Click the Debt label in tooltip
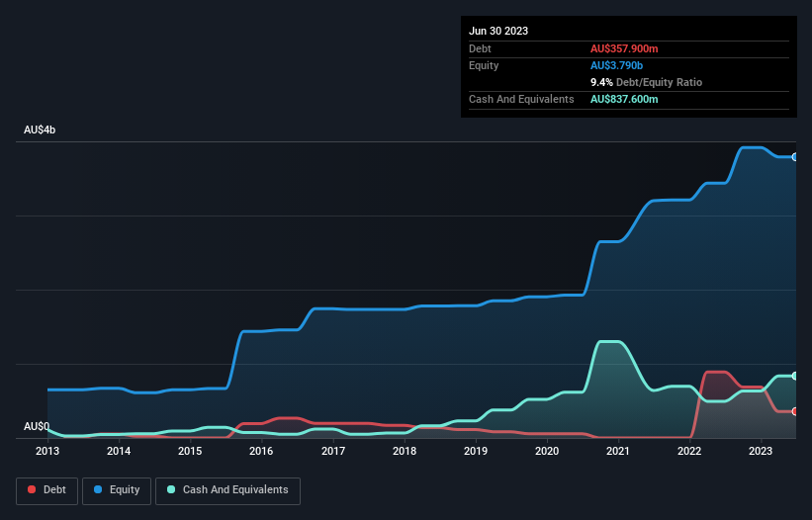812x520 pixels. [480, 48]
